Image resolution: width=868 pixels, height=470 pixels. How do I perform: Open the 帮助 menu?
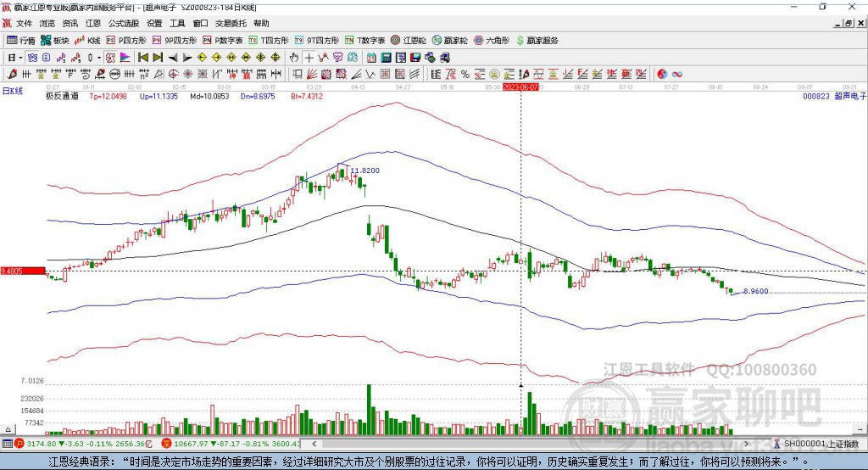pyautogui.click(x=261, y=23)
